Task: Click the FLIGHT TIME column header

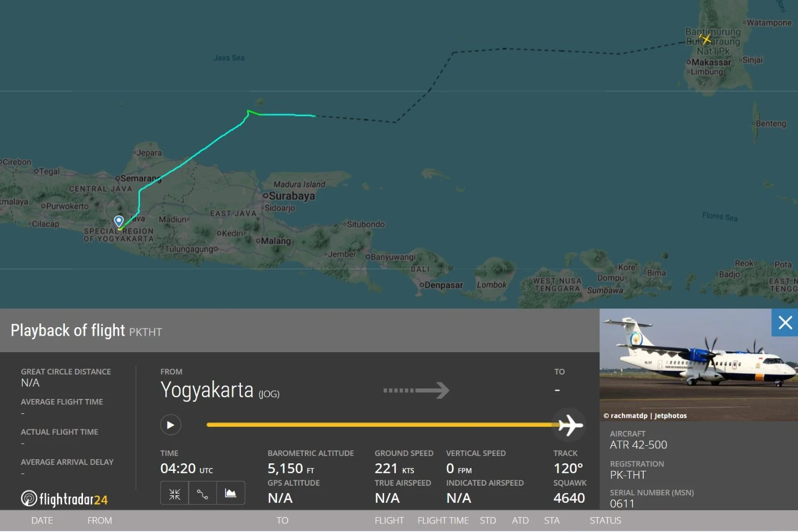Action: pyautogui.click(x=443, y=520)
